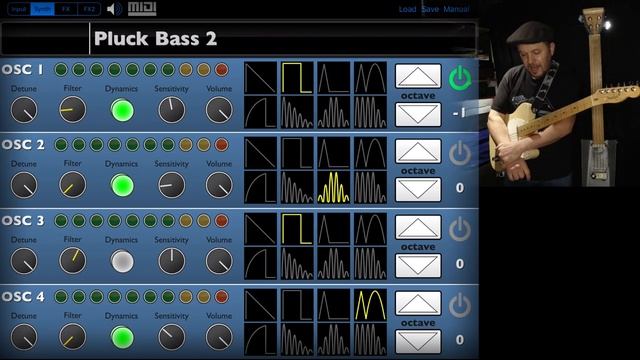The image size is (640, 360).
Task: Click OSC 3 Volume knob
Action: coord(219,261)
